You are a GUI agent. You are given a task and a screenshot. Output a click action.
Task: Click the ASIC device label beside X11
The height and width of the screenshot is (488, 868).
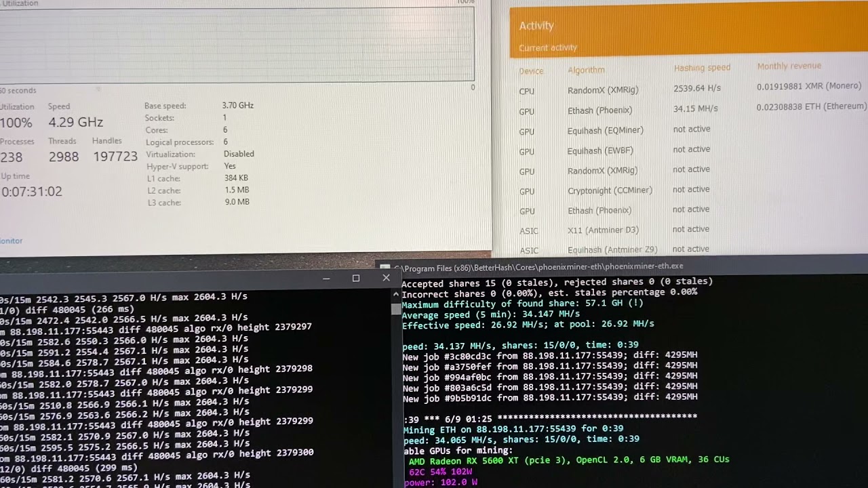point(529,231)
